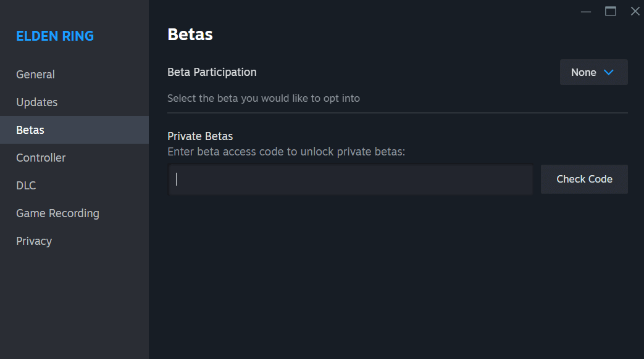Click the blue chevron on the None selector
This screenshot has height=359, width=644.
[608, 72]
